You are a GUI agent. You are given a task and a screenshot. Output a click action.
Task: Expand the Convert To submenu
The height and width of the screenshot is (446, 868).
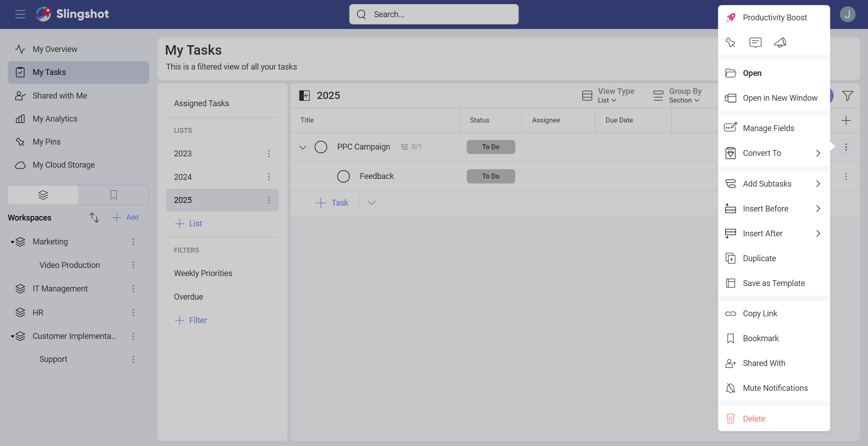pyautogui.click(x=774, y=153)
